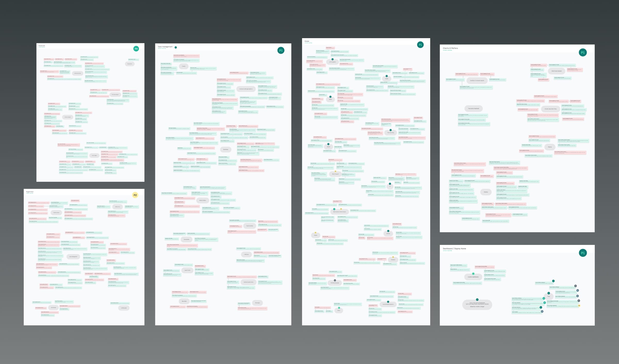Select the Dashboard / Osprey Home title

coord(454,249)
